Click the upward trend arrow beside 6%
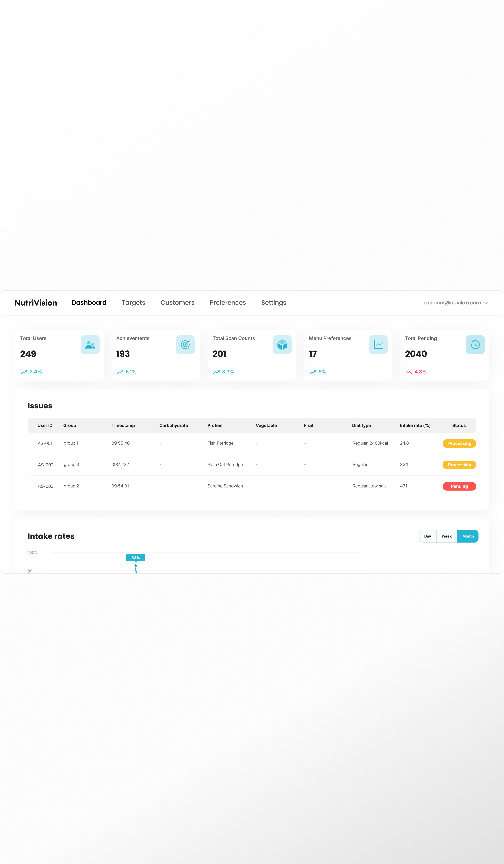The height and width of the screenshot is (864, 504). tap(313, 372)
